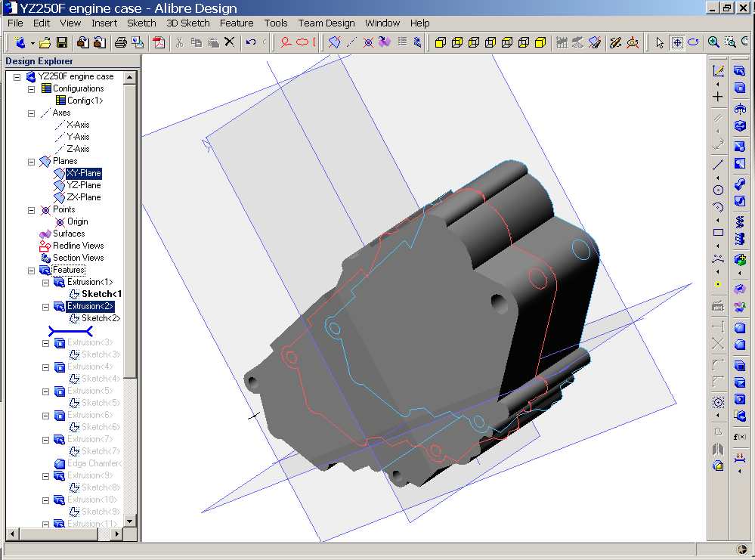Open the Equation editor f(x) icon
Screen dimensions: 755x560
[740, 438]
